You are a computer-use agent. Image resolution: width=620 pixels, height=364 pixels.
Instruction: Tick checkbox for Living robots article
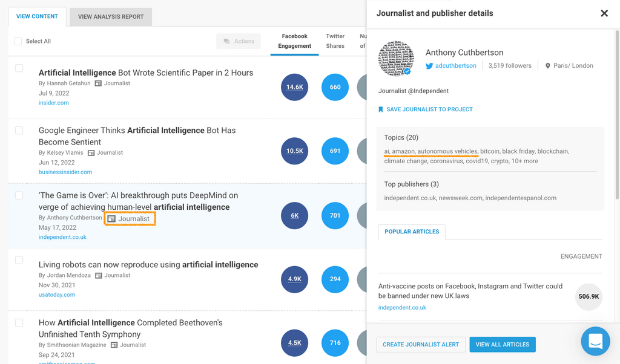19,261
